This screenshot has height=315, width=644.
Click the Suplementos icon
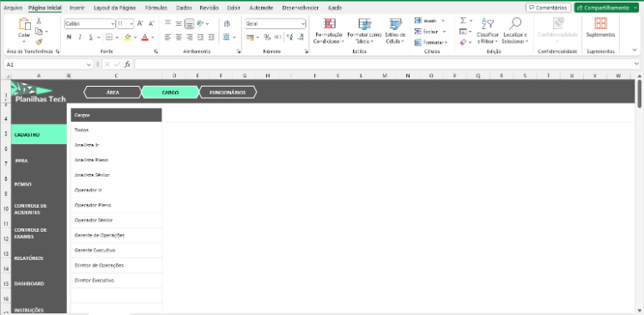(x=600, y=24)
